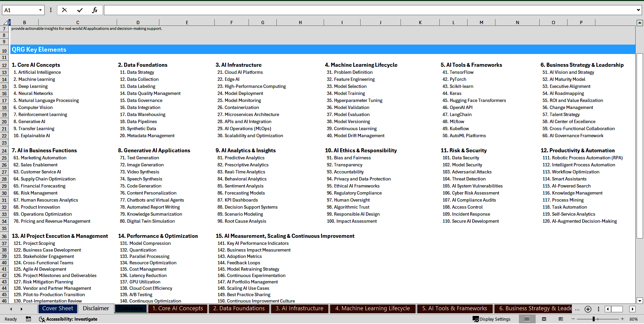The height and width of the screenshot is (324, 644).
Task: Click the Enter checkmark beside the formula bar
Action: [x=80, y=10]
